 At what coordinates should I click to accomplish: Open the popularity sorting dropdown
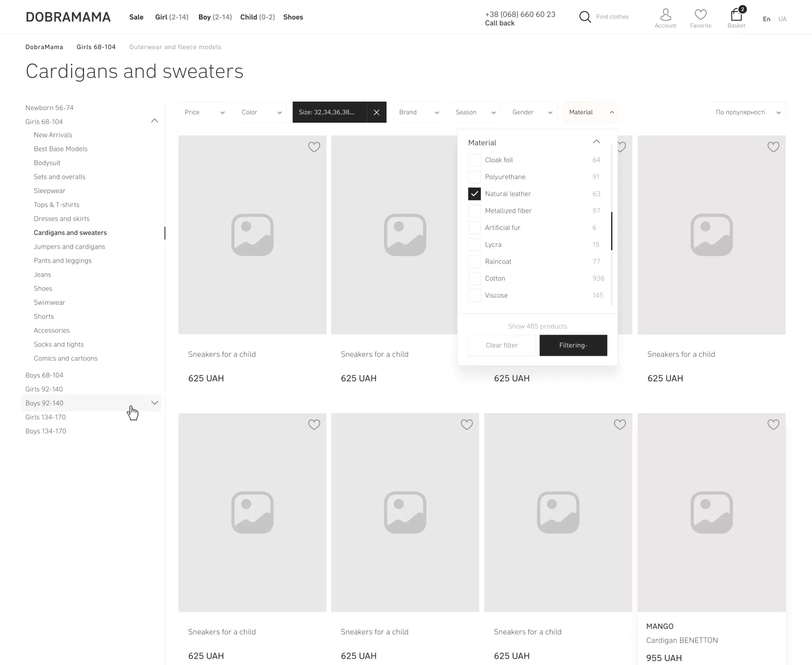pyautogui.click(x=747, y=112)
